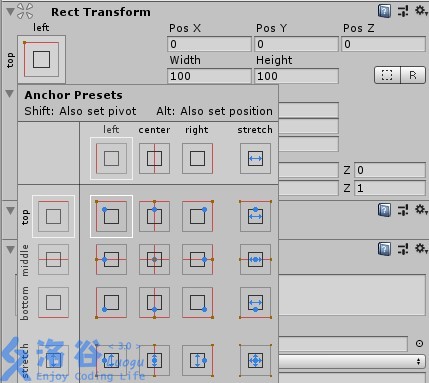Open preset selector of second component
The height and width of the screenshot is (383, 429).
[403, 210]
